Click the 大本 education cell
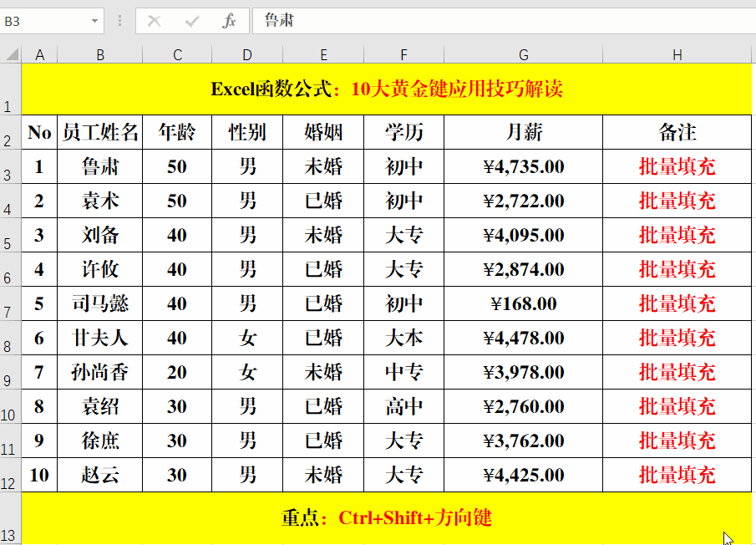 [x=403, y=338]
